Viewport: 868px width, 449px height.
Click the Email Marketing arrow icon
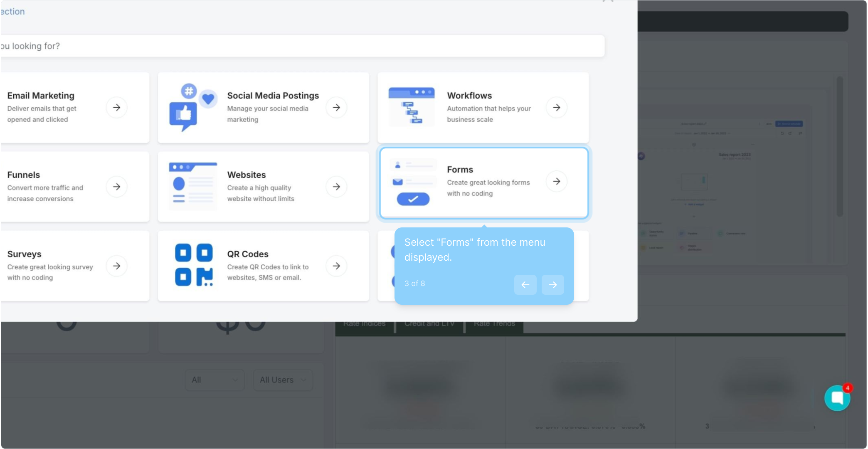point(116,107)
